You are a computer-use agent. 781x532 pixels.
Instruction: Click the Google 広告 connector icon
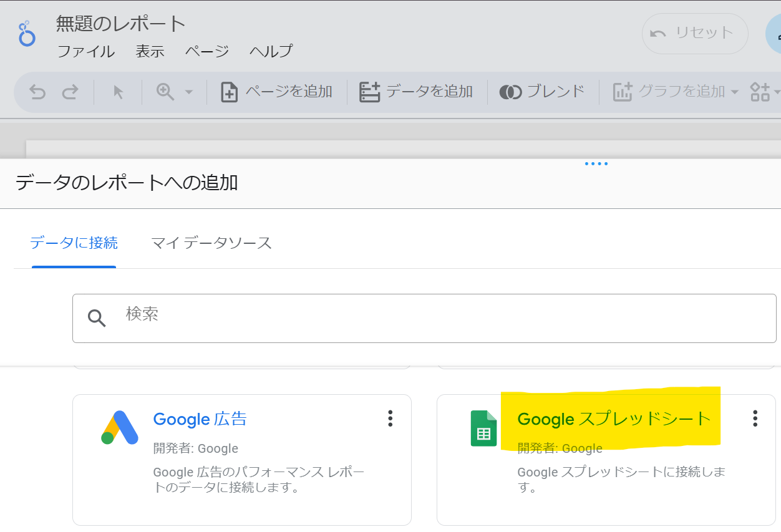point(119,427)
